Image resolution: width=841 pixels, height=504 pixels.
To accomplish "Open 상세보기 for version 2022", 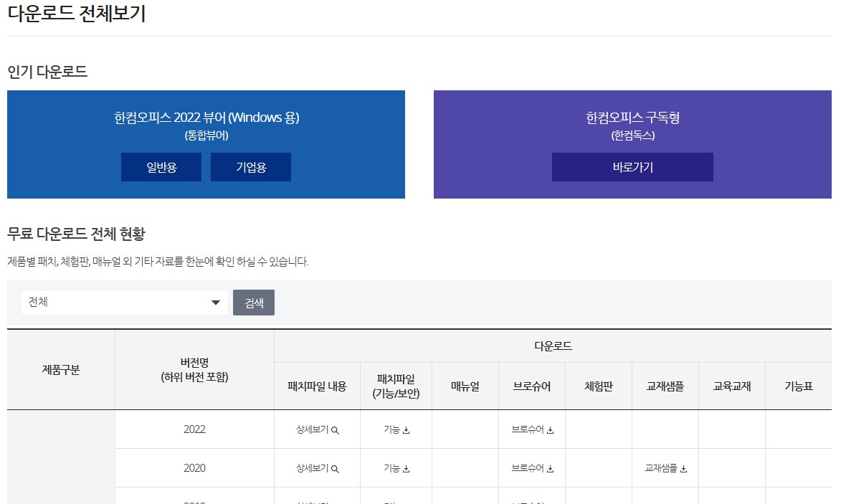I will coord(318,429).
